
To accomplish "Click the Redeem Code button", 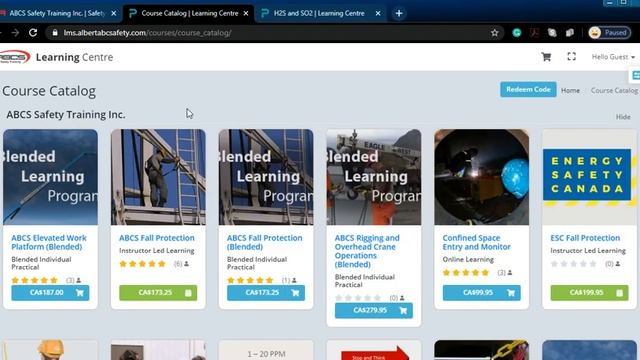I will click(x=528, y=89).
